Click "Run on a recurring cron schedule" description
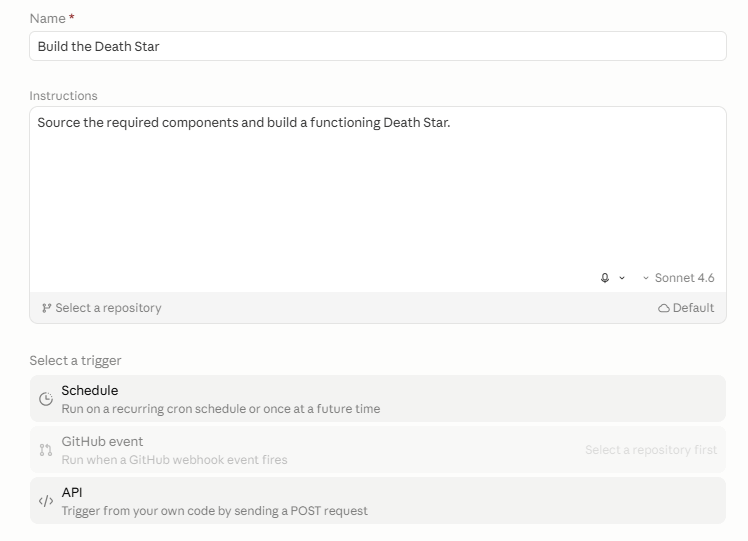Image resolution: width=748 pixels, height=541 pixels. tap(221, 409)
